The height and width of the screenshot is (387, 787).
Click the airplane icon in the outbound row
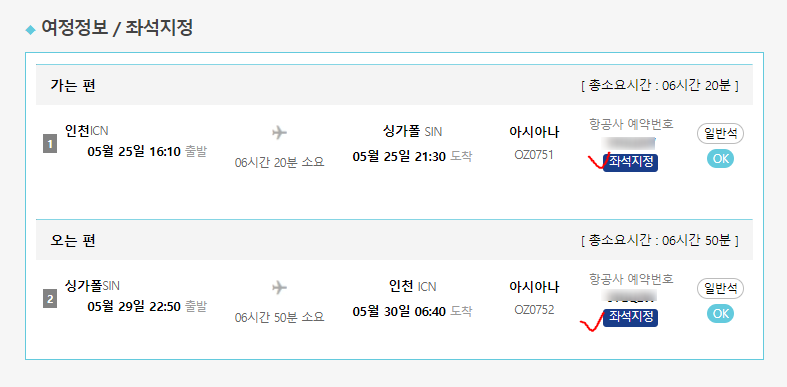(x=279, y=133)
